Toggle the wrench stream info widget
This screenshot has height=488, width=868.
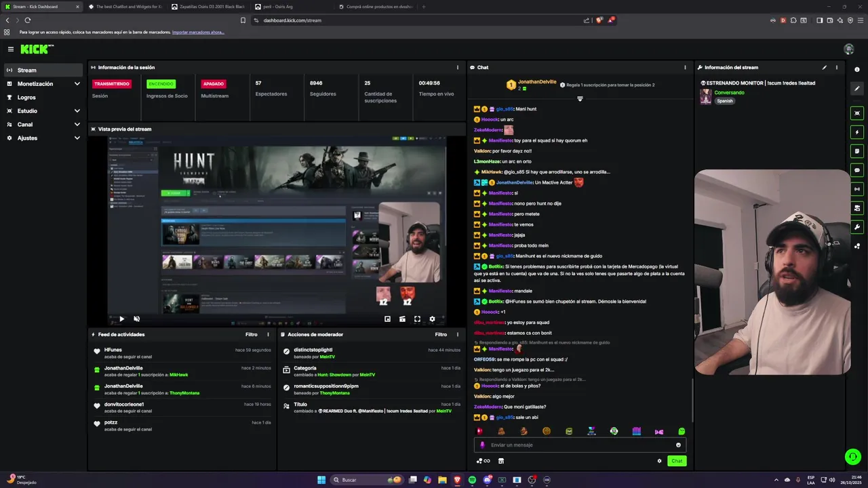click(x=857, y=227)
